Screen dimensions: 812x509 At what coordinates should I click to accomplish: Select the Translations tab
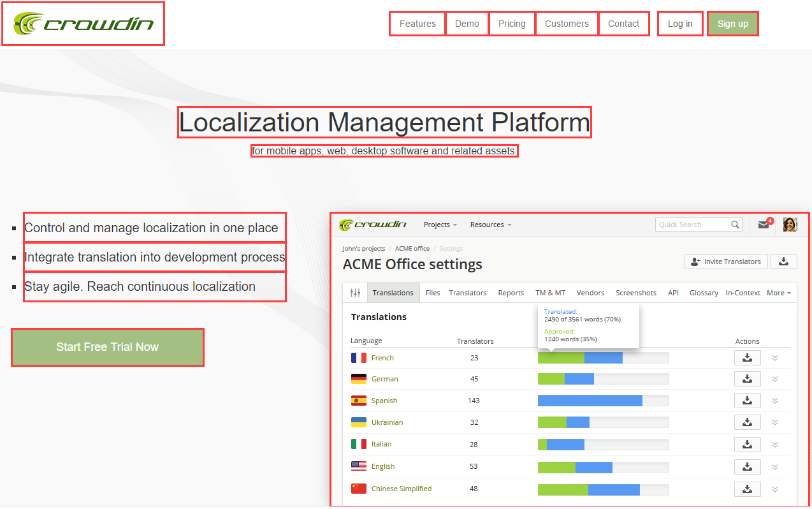393,293
